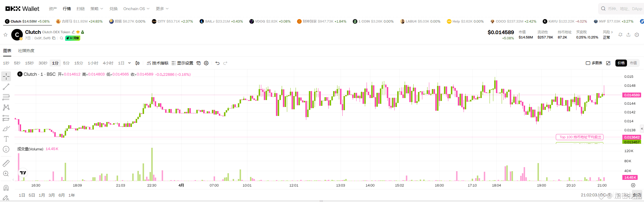
Task: Click the search icon next to address
Action: click(x=61, y=38)
